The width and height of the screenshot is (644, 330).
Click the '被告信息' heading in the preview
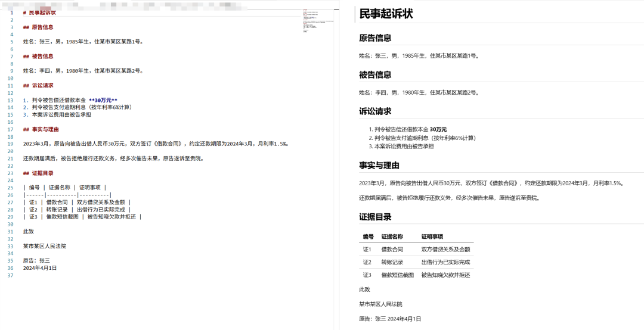[375, 75]
